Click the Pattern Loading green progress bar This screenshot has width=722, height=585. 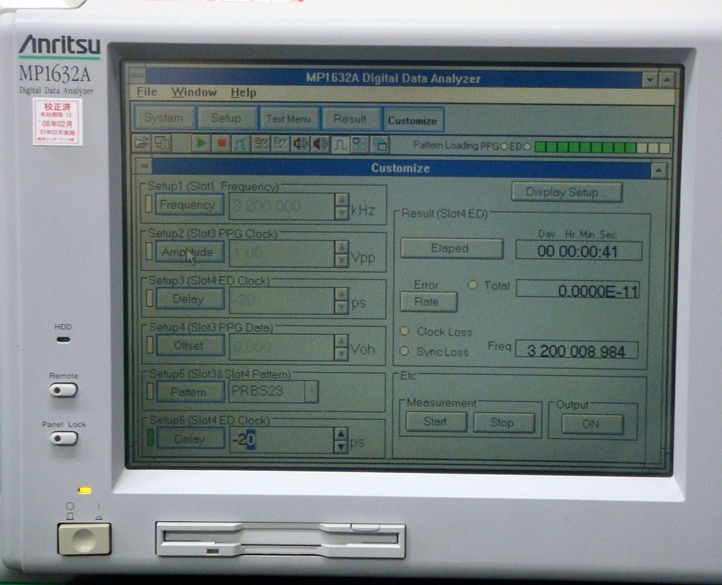point(603,147)
